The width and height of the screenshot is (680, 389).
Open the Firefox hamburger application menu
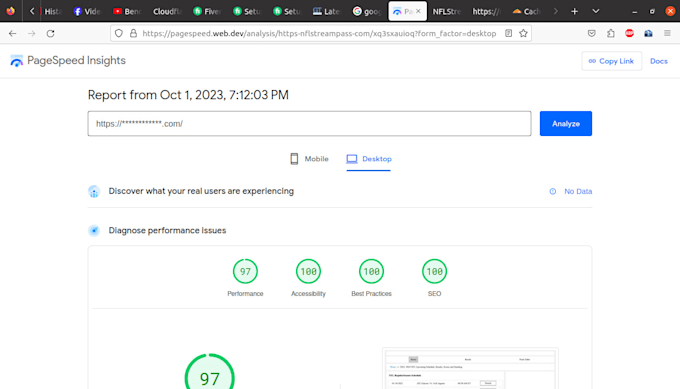pos(667,33)
